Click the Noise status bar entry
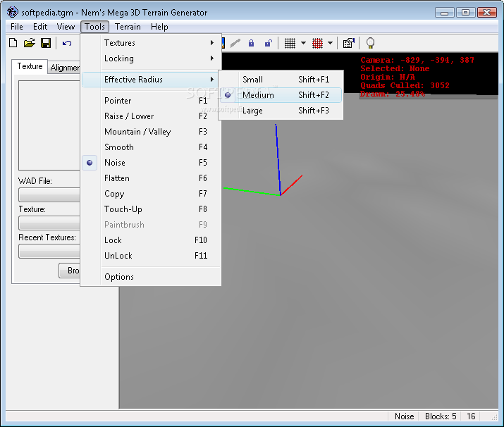The height and width of the screenshot is (427, 504). click(404, 416)
